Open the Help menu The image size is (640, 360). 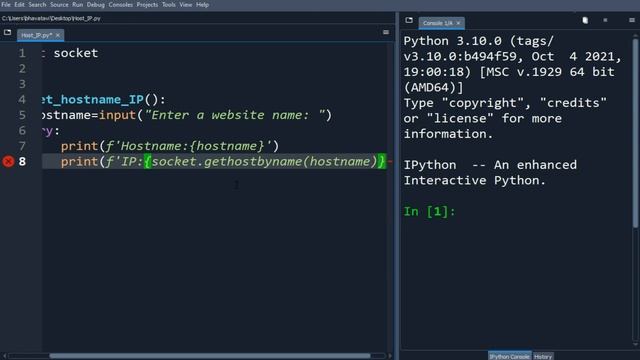pyautogui.click(x=202, y=5)
